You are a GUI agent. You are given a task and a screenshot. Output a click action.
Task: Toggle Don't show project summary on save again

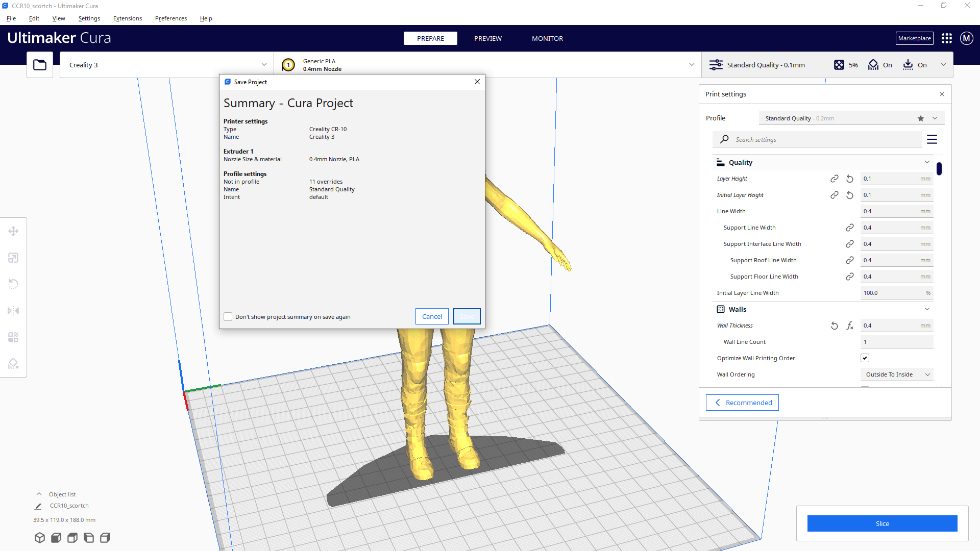coord(228,316)
